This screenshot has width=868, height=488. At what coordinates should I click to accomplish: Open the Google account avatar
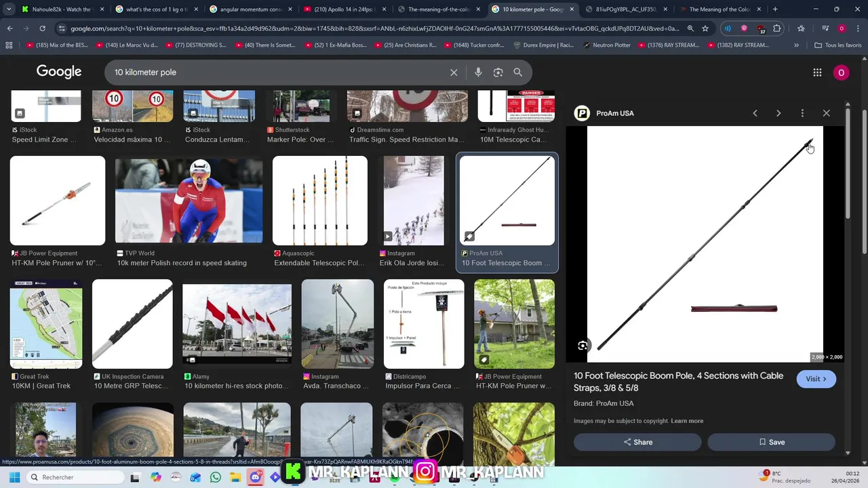point(841,73)
